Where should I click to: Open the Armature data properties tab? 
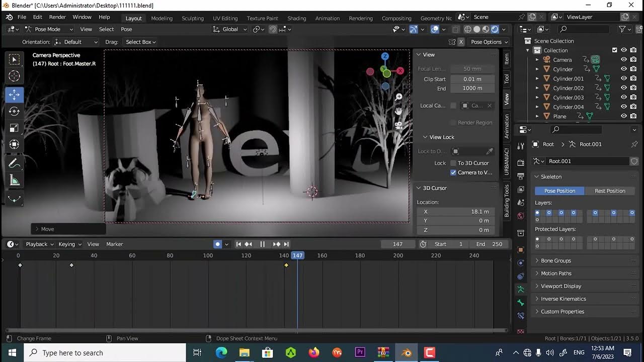point(521,289)
